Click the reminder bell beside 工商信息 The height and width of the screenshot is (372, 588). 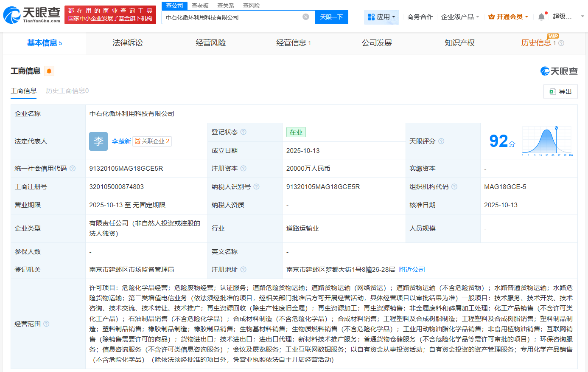[x=49, y=71]
